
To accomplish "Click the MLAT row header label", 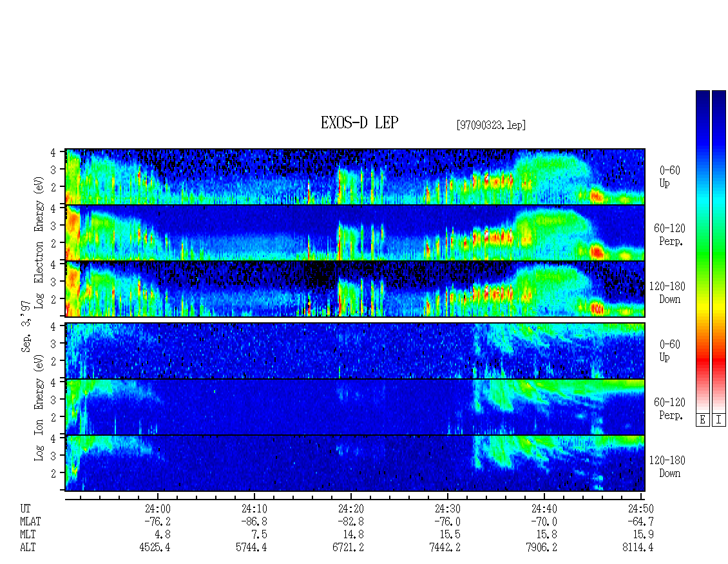I will click(30, 521).
